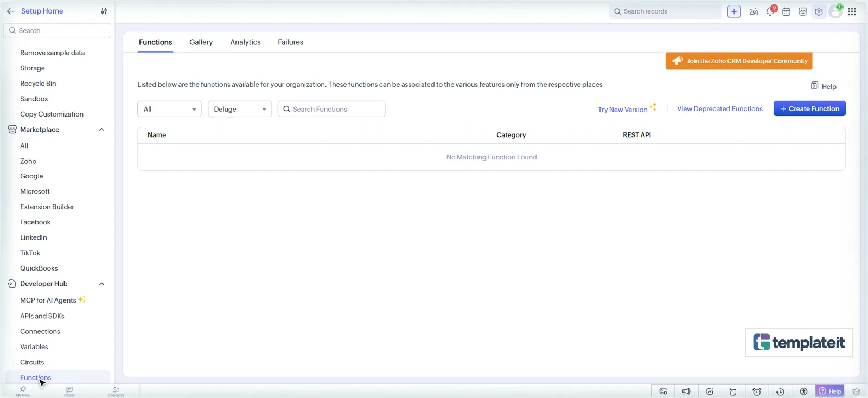This screenshot has width=868, height=398.
Task: Click the My Pins icon
Action: pyautogui.click(x=23, y=391)
